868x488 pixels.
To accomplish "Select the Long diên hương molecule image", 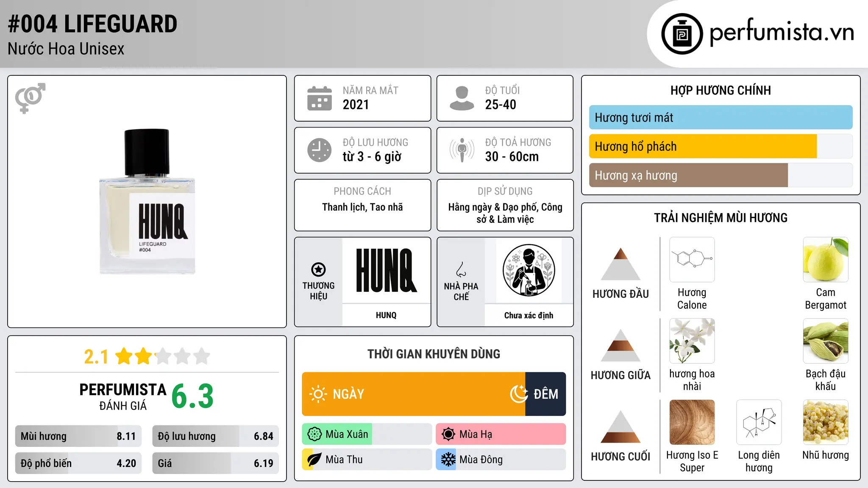I will point(759,422).
